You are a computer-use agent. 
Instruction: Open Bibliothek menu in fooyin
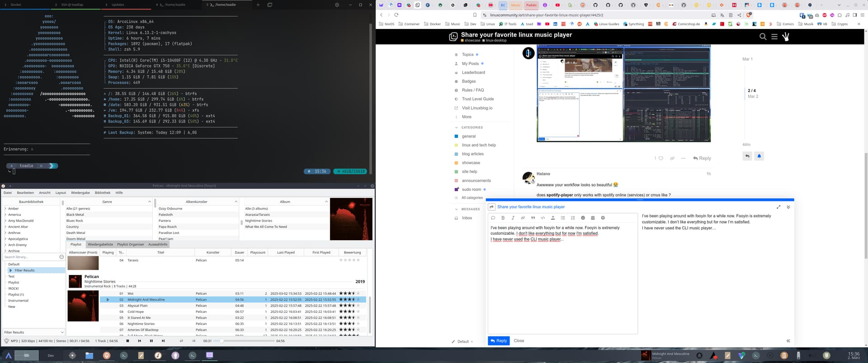103,193
